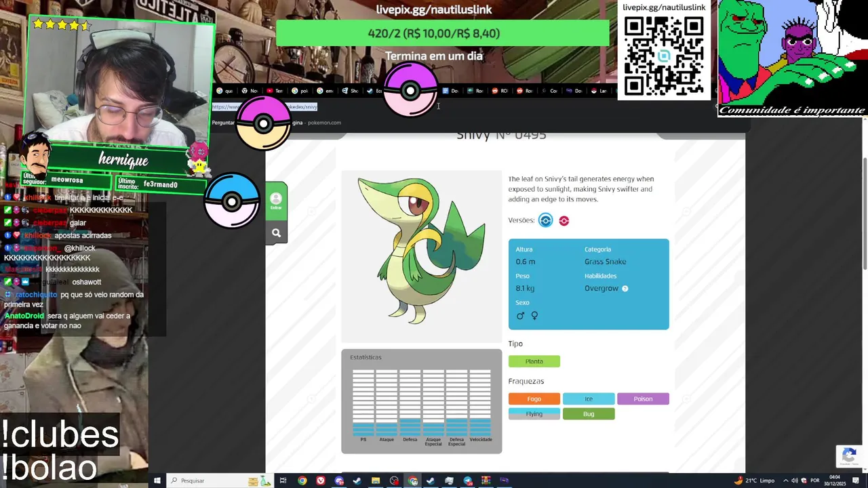The height and width of the screenshot is (488, 868).
Task: Switch to the 'poi' Google browser tab
Action: coord(300,91)
